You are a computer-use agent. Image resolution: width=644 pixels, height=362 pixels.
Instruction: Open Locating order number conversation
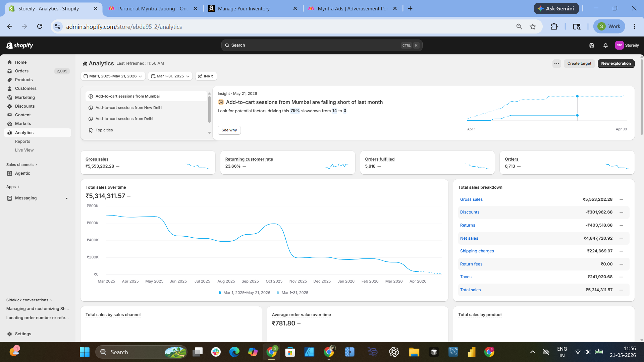coord(38,318)
